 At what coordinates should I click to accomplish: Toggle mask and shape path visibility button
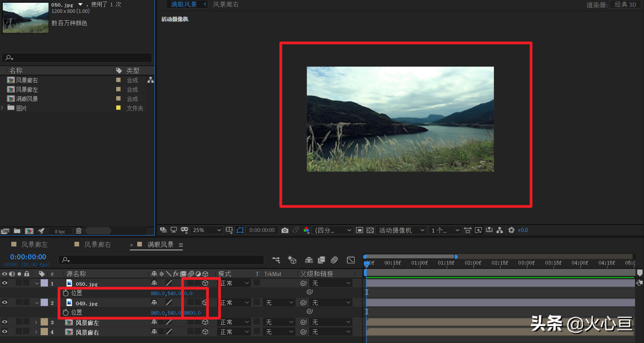pos(240,230)
